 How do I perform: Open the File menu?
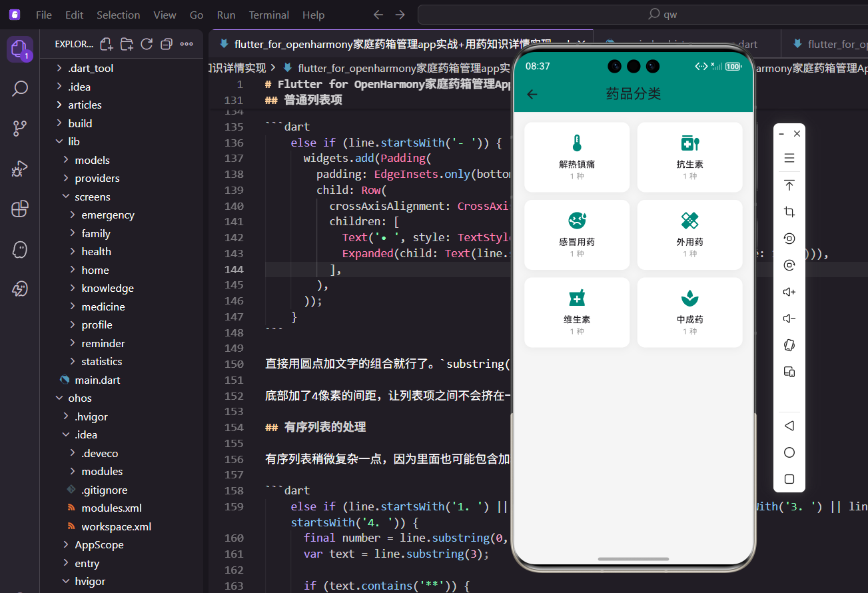click(x=44, y=15)
